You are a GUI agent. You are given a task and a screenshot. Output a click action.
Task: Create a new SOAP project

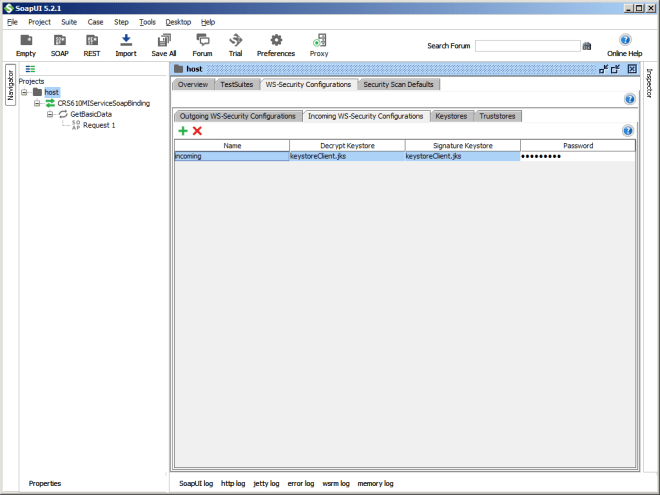(x=60, y=44)
